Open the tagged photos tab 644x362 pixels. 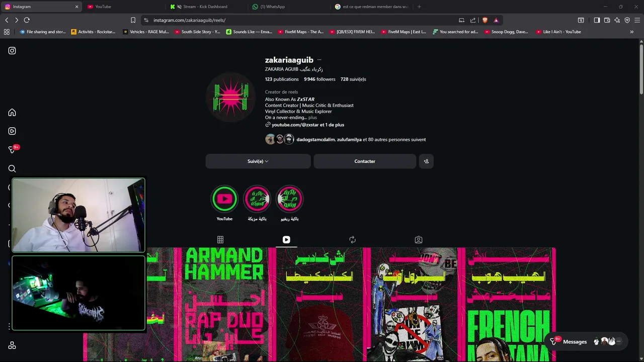tap(419, 240)
